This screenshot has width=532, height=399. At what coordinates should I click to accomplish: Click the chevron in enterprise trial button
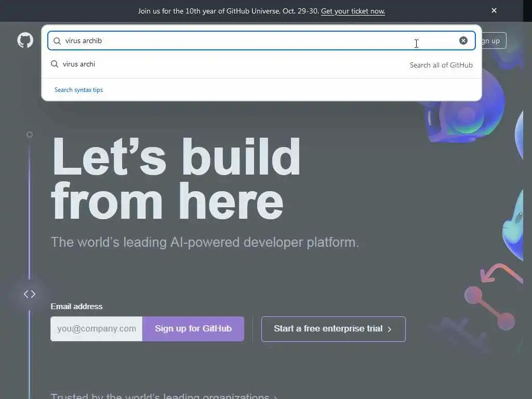(390, 329)
